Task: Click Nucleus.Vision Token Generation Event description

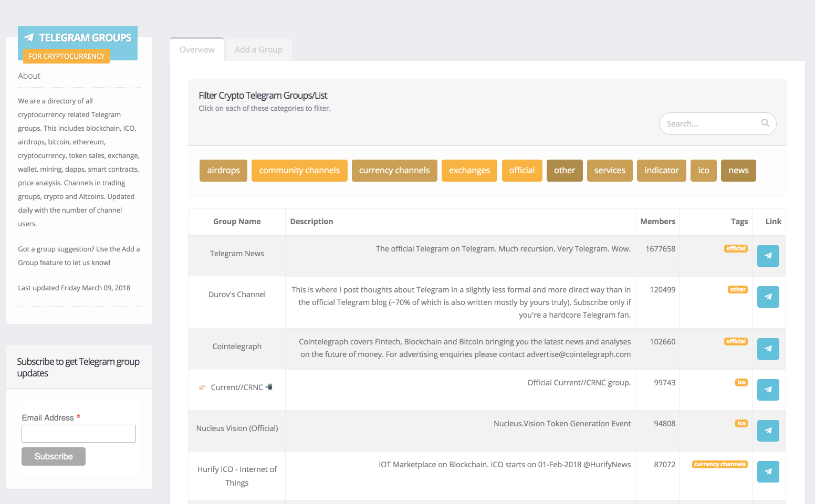Action: [562, 424]
